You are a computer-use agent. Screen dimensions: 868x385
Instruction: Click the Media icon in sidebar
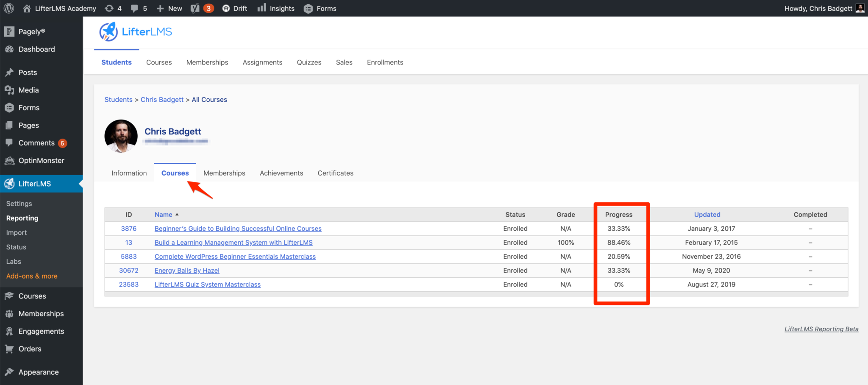(x=9, y=90)
